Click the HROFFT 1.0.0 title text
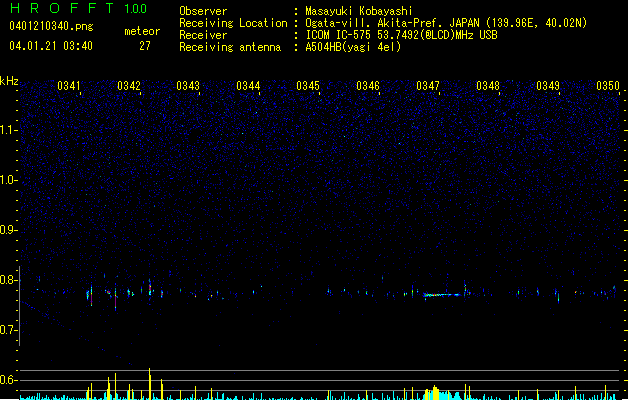This screenshot has height=400, width=629. click(78, 8)
